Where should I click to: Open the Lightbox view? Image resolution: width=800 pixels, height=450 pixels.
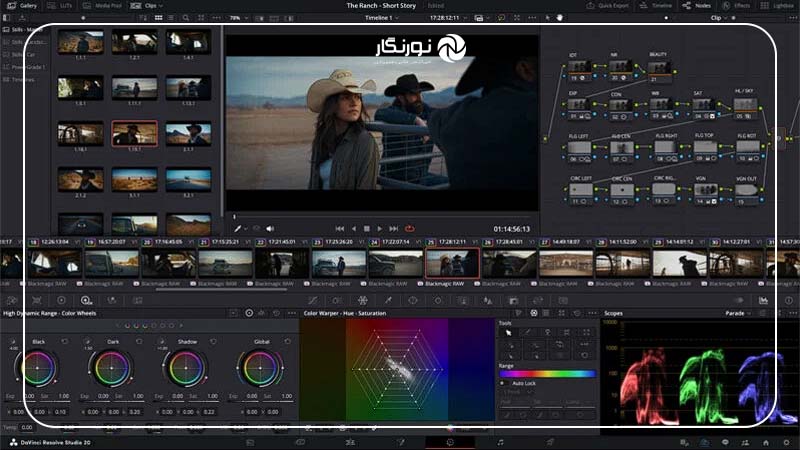tap(777, 6)
